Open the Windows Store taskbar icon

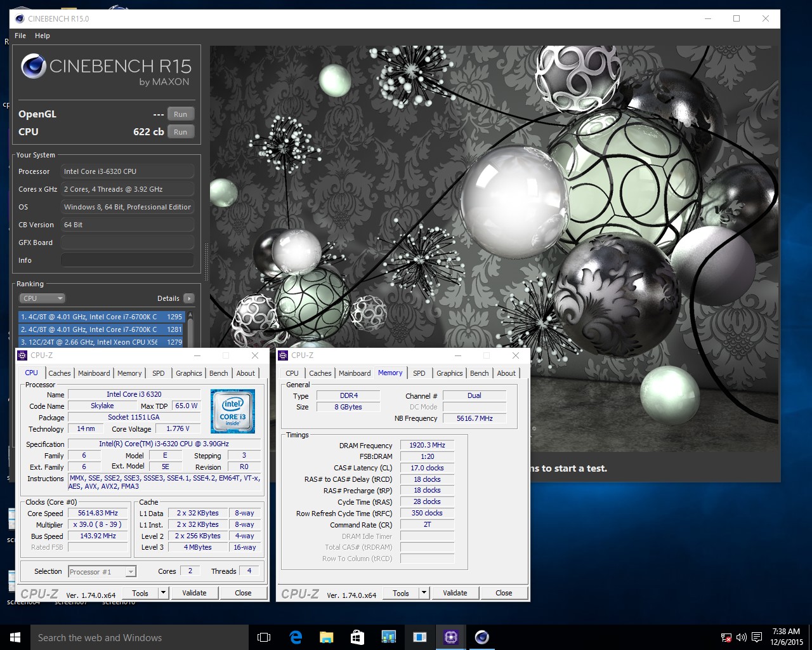click(357, 637)
